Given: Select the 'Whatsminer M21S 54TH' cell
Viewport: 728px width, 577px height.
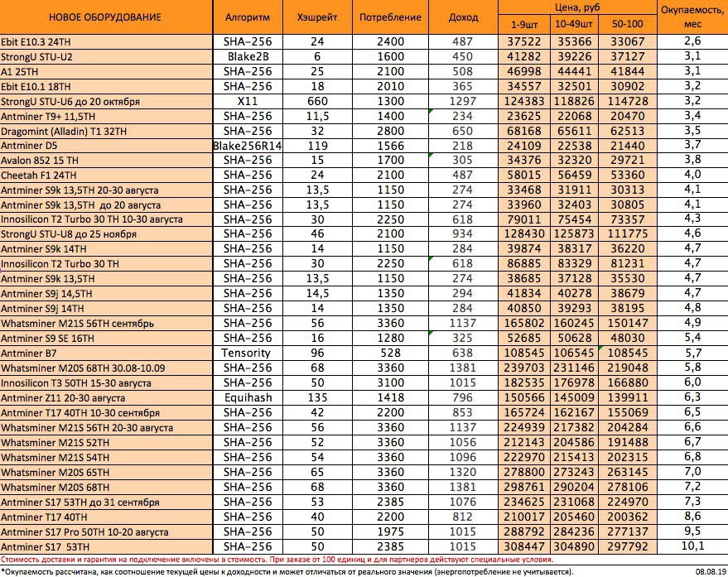Looking at the screenshot, I should pos(106,457).
